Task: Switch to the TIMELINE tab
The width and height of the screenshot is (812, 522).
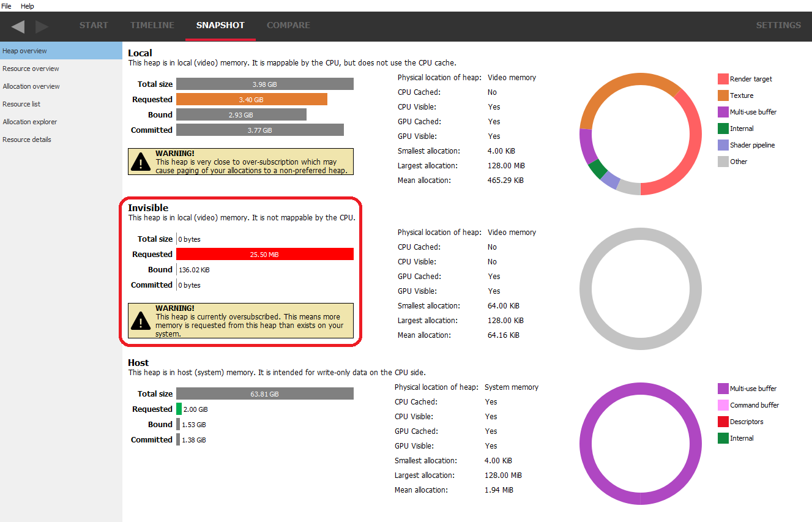Action: [152, 25]
